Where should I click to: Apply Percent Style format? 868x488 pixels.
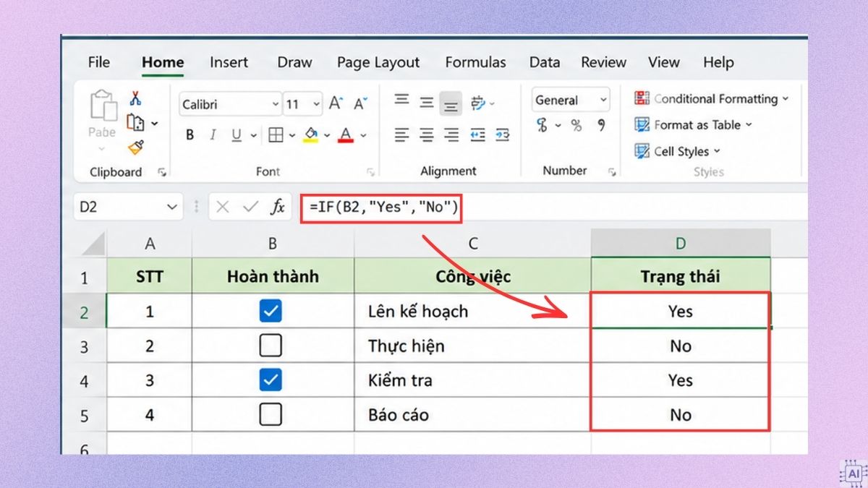tap(576, 126)
